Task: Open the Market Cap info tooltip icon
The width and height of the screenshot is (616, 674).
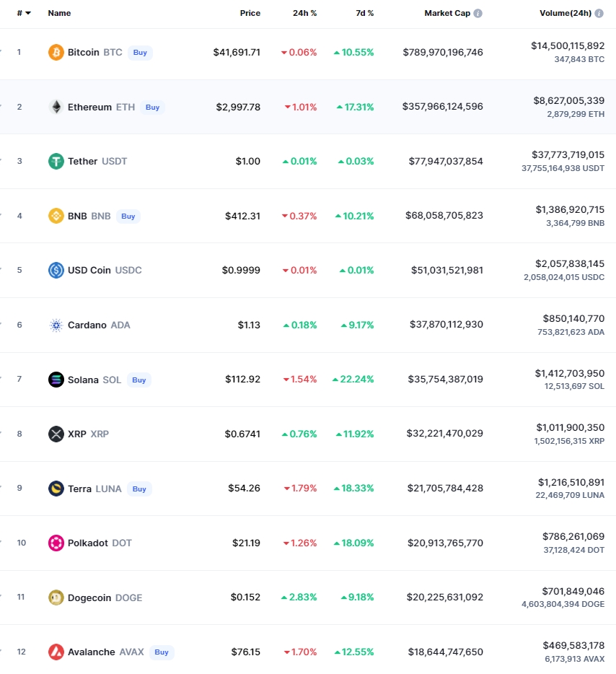Action: (x=478, y=13)
